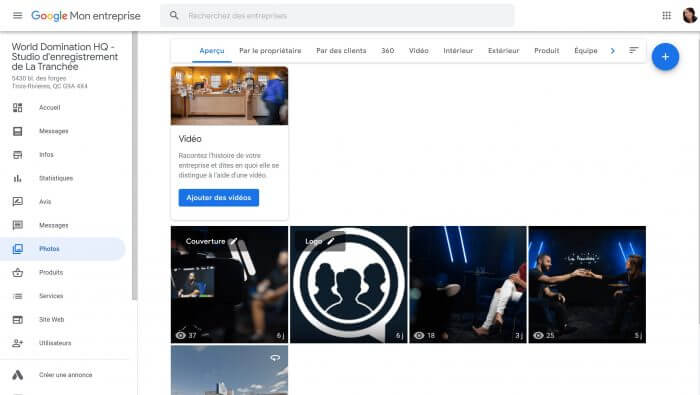700x395 pixels.
Task: Open the Couverture cover photo thumbnail
Action: [229, 285]
